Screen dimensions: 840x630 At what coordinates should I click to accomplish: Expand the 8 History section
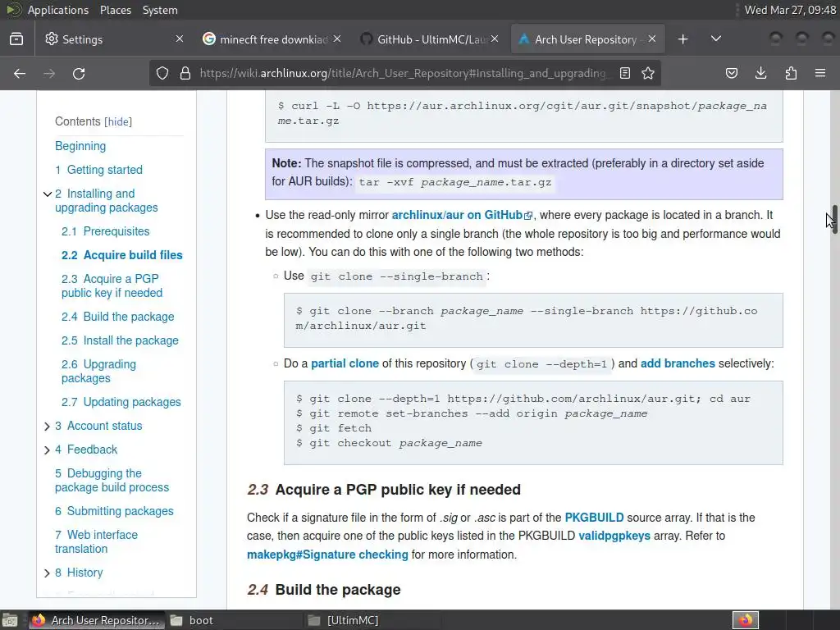click(47, 573)
